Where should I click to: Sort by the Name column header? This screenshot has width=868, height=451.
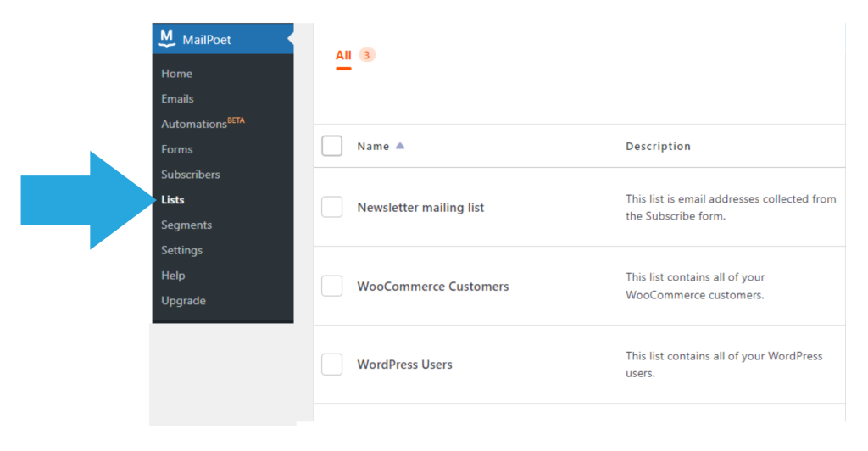[373, 146]
